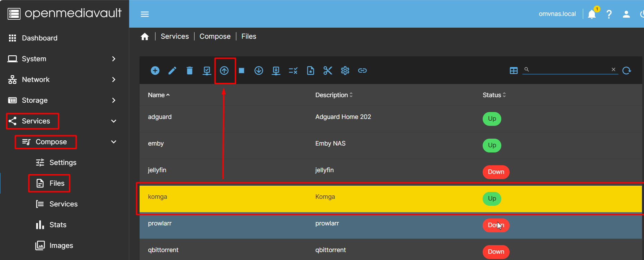Sort table by Name column
644x260 pixels.
tap(159, 95)
